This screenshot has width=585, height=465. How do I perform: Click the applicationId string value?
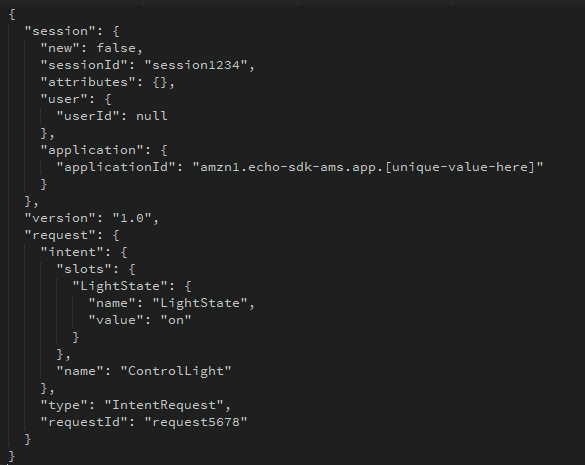368,167
